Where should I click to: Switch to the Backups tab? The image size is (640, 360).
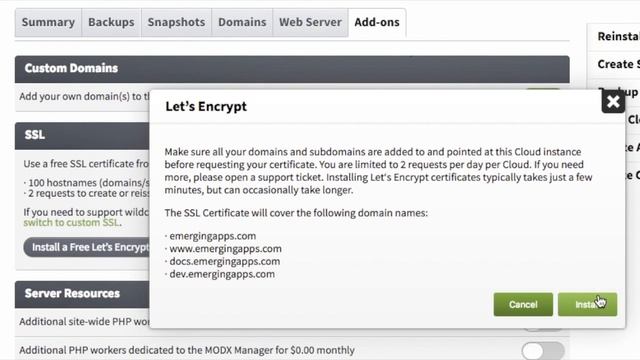(111, 22)
